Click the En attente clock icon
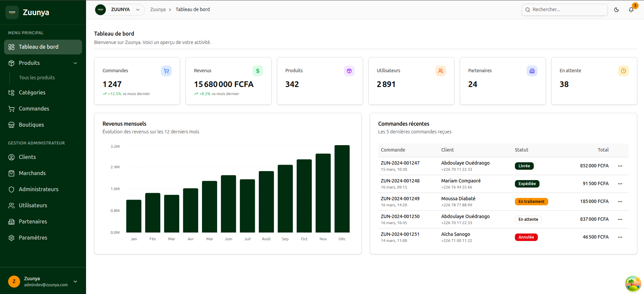This screenshot has height=294, width=644. [623, 71]
